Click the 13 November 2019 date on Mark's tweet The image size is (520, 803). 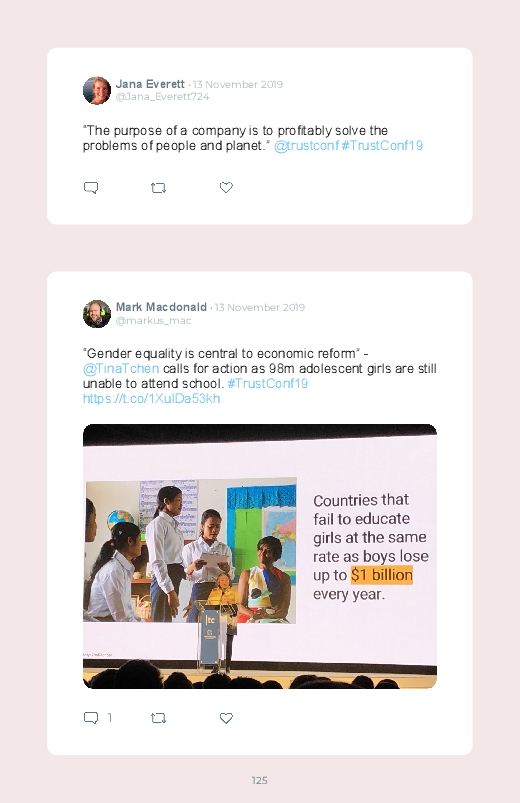pyautogui.click(x=260, y=307)
